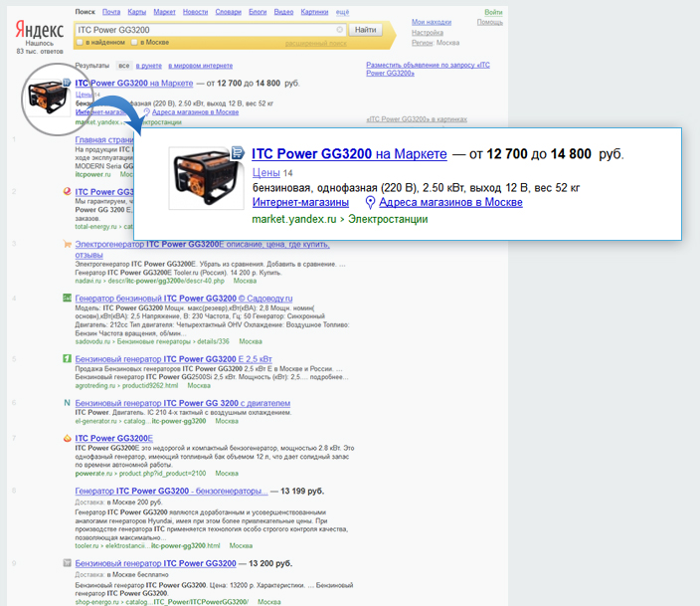
Task: Open the Настройка settings link
Action: point(428,33)
